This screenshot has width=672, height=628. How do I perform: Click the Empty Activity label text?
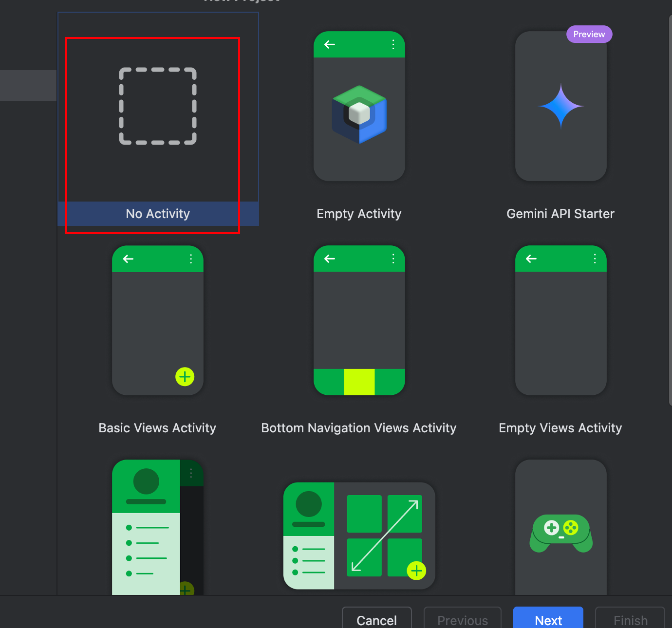pyautogui.click(x=359, y=214)
